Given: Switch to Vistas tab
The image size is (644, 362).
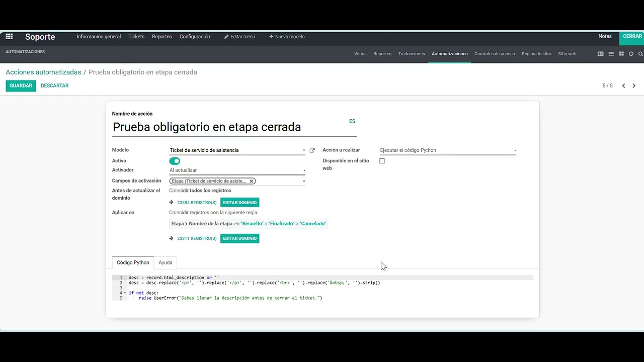Looking at the screenshot, I should click(360, 54).
